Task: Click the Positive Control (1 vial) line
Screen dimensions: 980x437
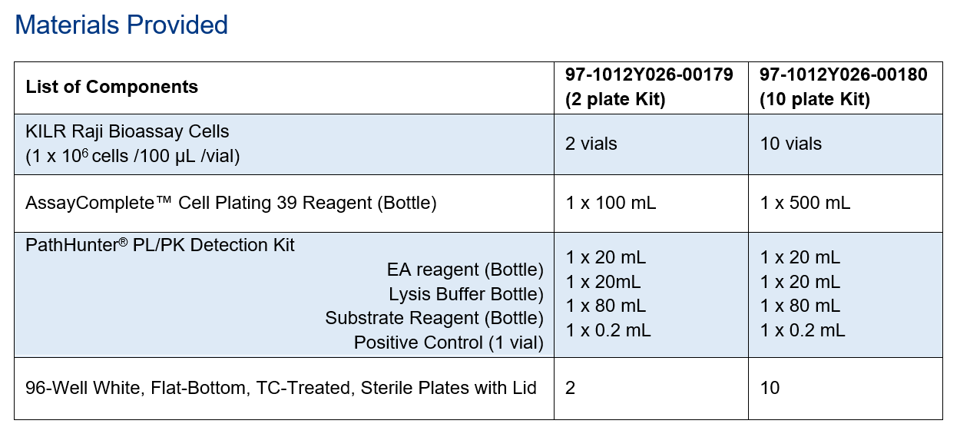Action: [x=449, y=343]
